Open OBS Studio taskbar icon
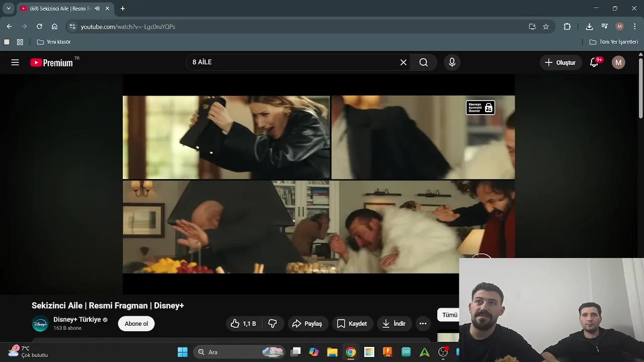 point(443,352)
